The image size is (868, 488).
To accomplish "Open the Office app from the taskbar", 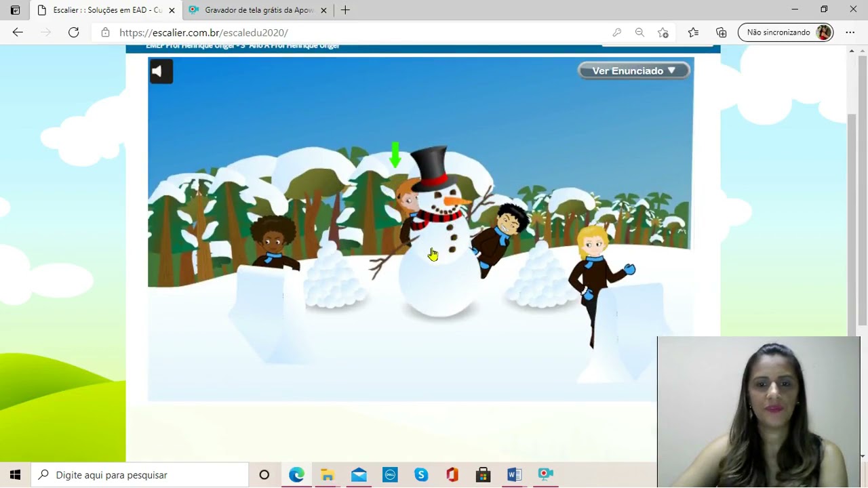I will 452,475.
